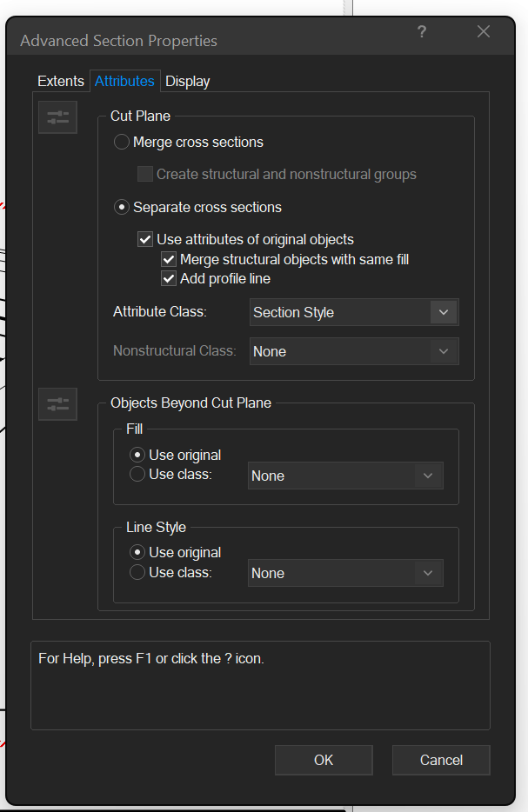The height and width of the screenshot is (812, 528).
Task: Select the Merge cross sections radio button
Action: coord(123,143)
